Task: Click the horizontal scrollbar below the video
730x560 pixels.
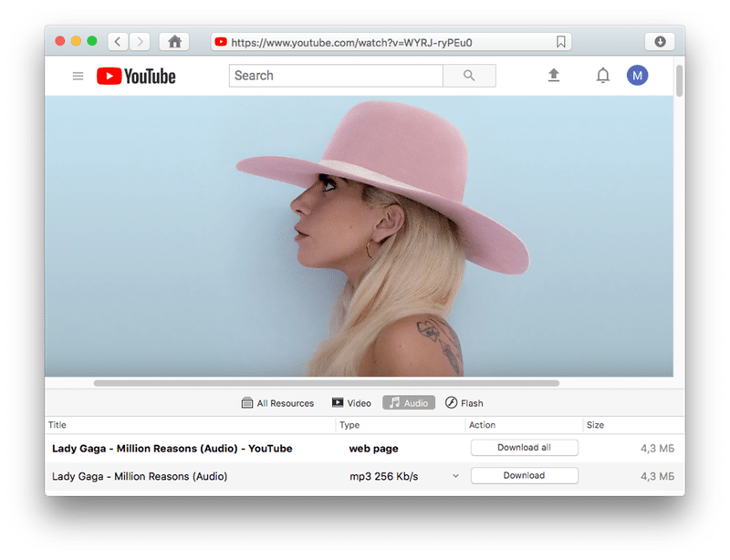Action: pyautogui.click(x=326, y=383)
